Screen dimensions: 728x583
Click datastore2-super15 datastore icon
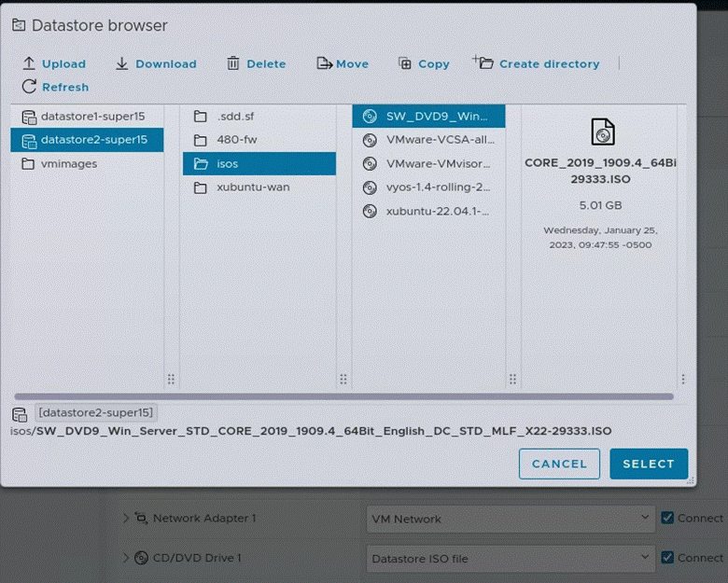tap(29, 141)
